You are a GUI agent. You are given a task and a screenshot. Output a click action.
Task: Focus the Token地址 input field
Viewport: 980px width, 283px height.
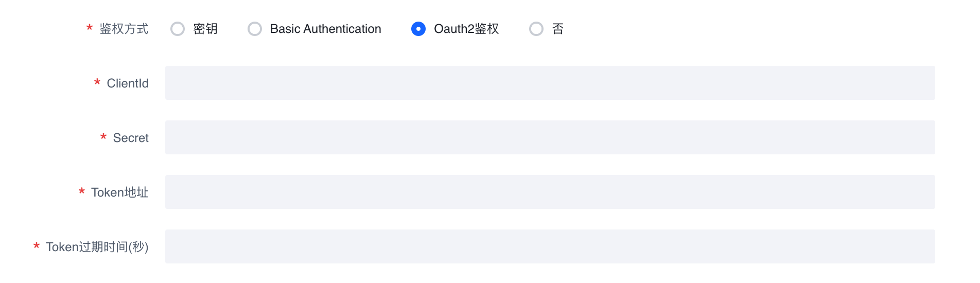(550, 192)
